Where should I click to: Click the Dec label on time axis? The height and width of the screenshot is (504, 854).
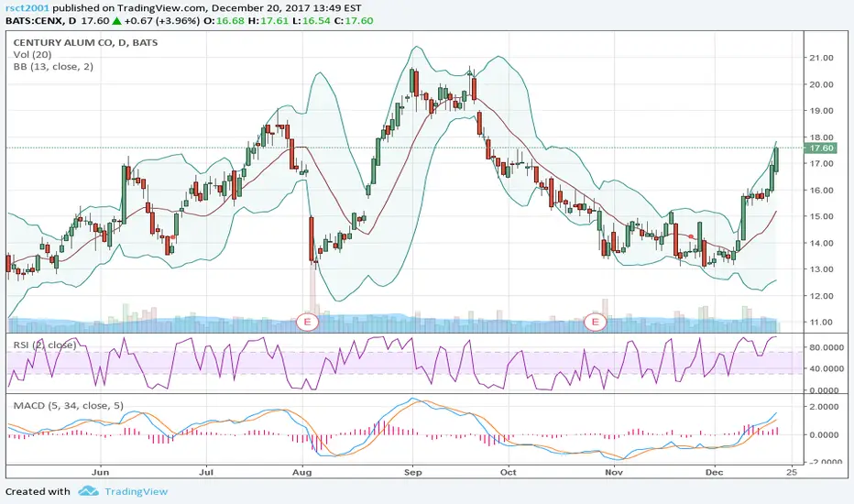point(714,473)
